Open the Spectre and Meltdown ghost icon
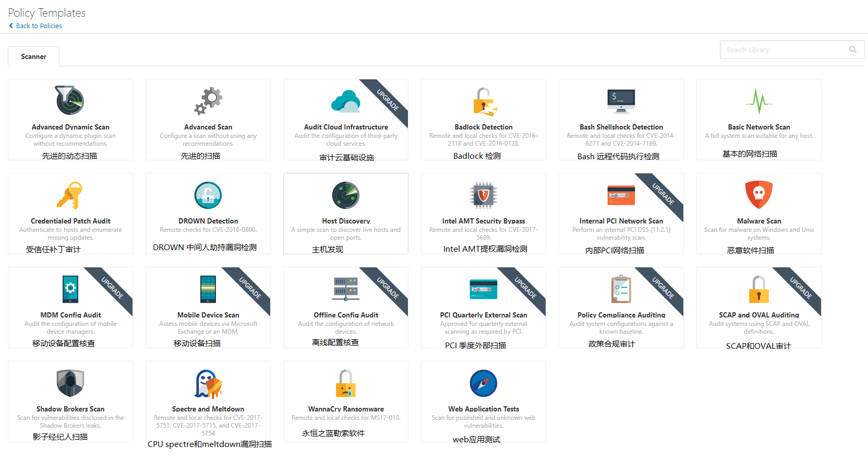The image size is (868, 459). click(208, 384)
